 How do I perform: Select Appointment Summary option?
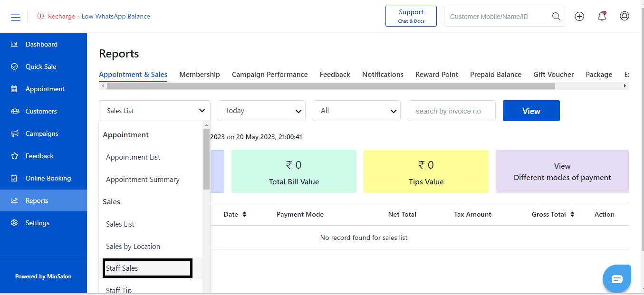pyautogui.click(x=151, y=180)
